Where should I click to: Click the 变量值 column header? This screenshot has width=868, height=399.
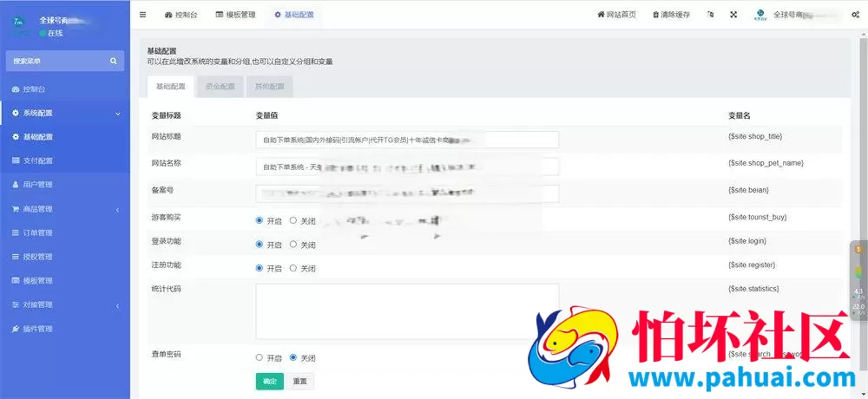point(266,115)
